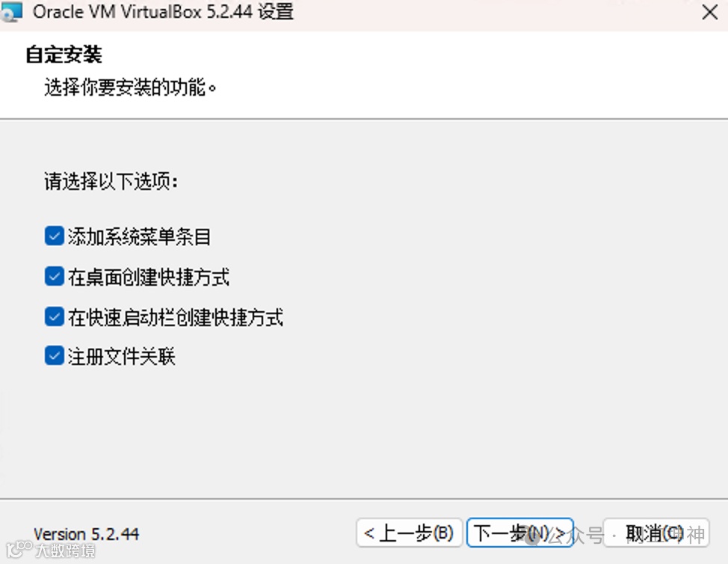Click the 在桌面创建快捷方式 label text
Screen dimensions: 728x564
pos(149,277)
